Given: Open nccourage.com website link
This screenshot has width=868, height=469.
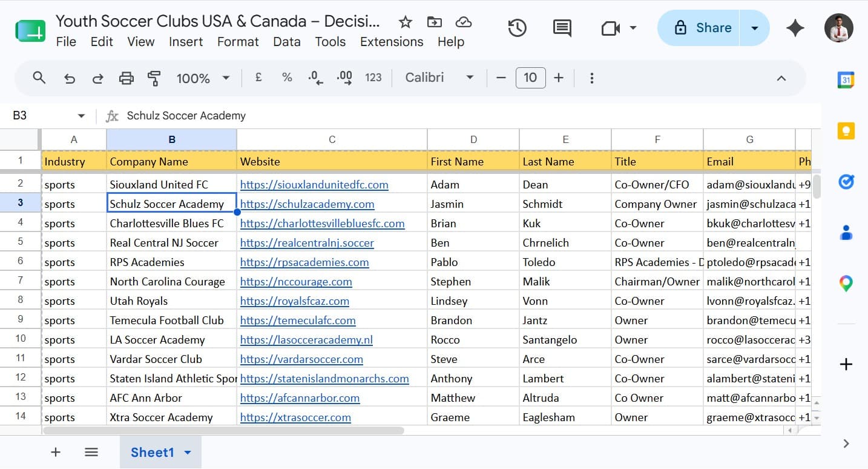Looking at the screenshot, I should click(296, 281).
